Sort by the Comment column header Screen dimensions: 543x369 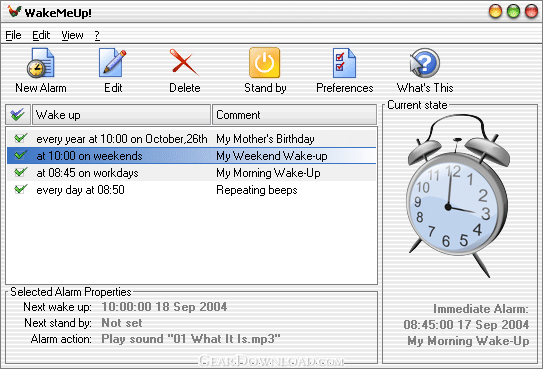[x=294, y=115]
